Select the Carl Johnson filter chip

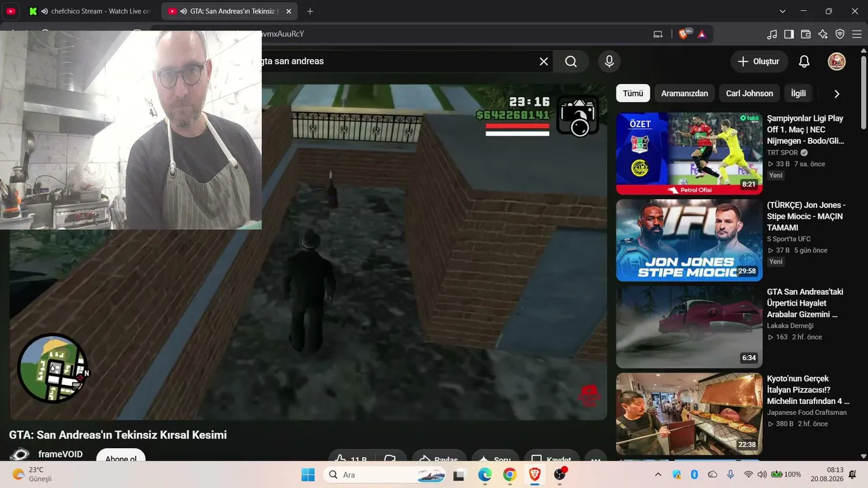tap(749, 94)
